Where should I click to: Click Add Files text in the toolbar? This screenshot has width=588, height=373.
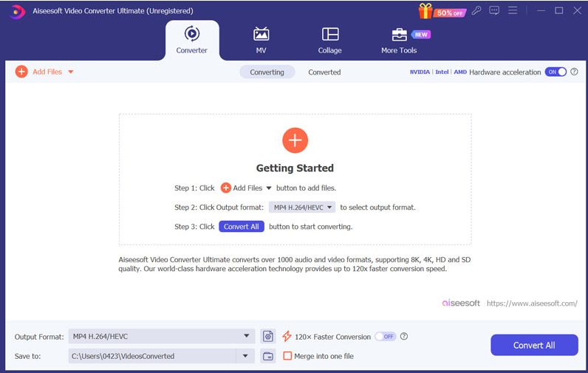coord(47,72)
